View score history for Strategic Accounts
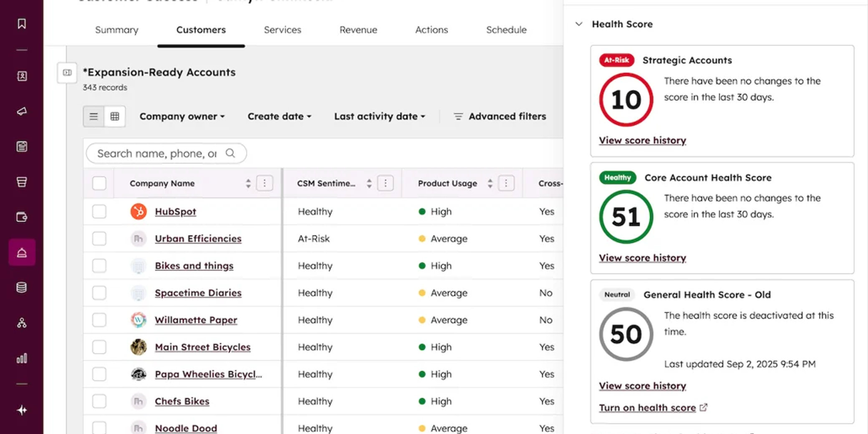868x434 pixels. coord(643,141)
